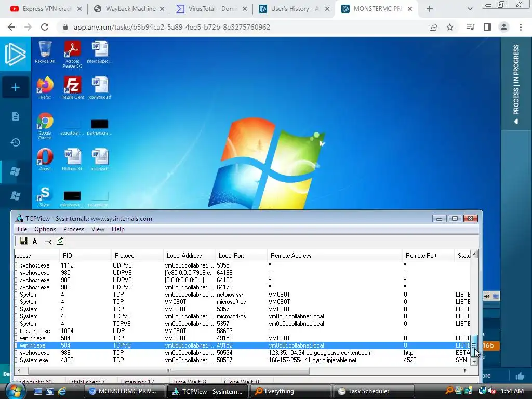Image resolution: width=532 pixels, height=399 pixels.
Task: Open a new browser tab
Action: 430,9
